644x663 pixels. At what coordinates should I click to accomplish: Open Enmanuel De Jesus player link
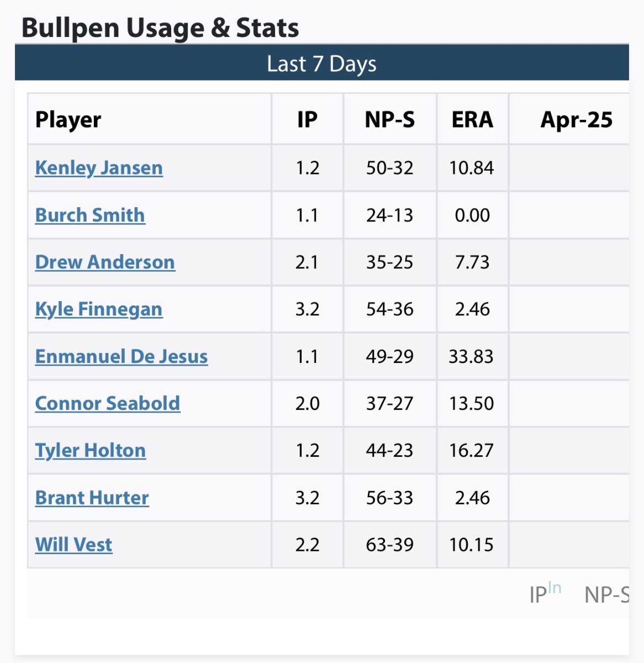point(122,356)
